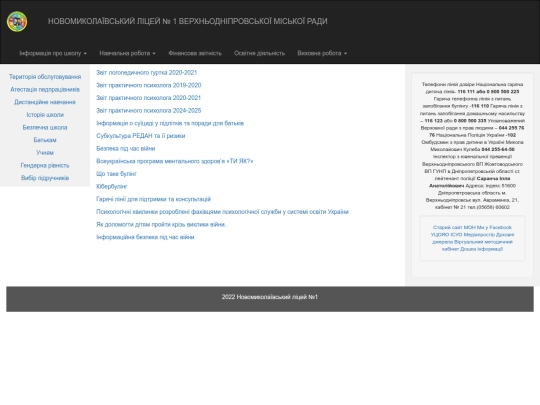The image size is (540, 405).
Task: Open Гарячі лінії для підтримки та консультацій
Action: coord(154,199)
